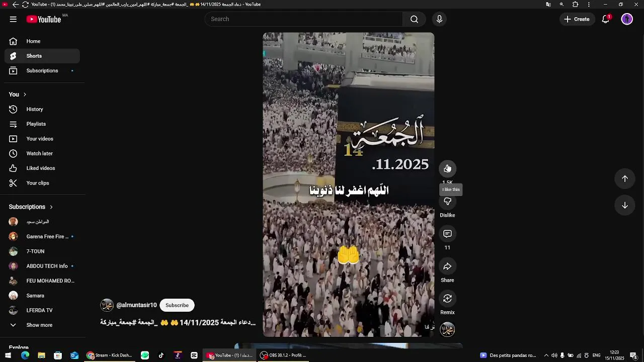Open History in the sidebar
This screenshot has width=644, height=362.
[x=42, y=109]
